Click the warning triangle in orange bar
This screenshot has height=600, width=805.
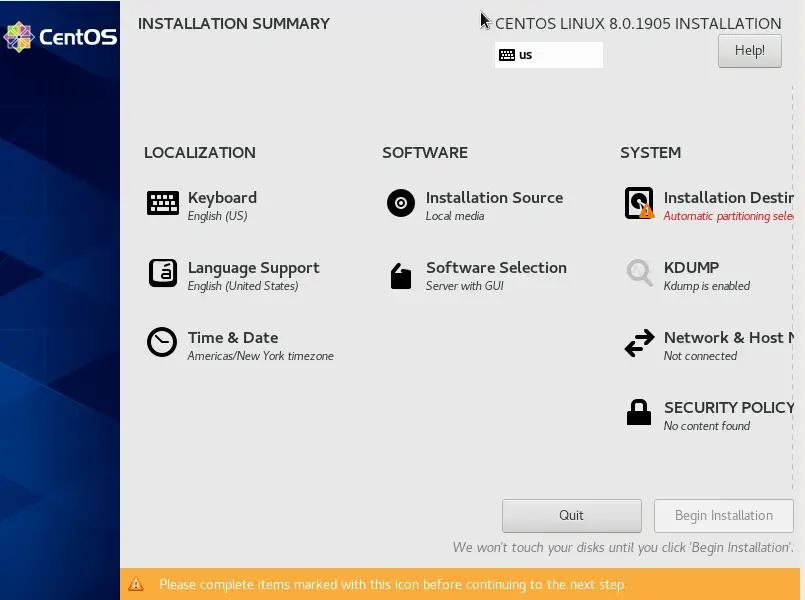(136, 584)
